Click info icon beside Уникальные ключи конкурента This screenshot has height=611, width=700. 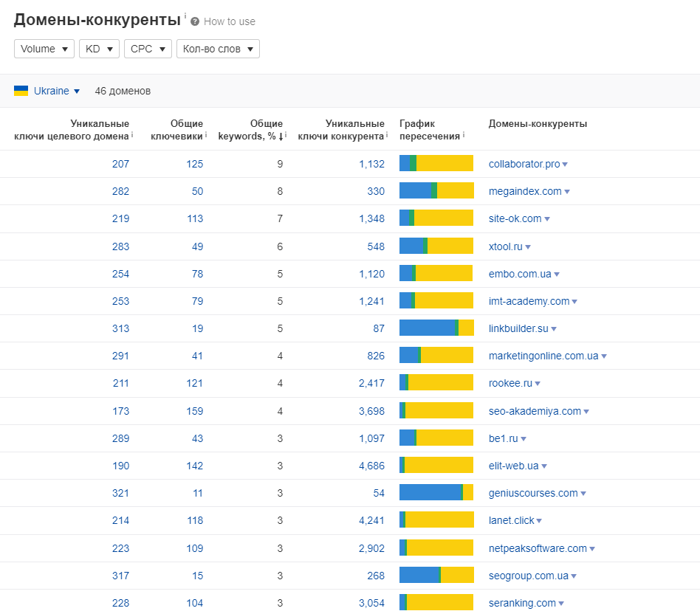point(387,135)
